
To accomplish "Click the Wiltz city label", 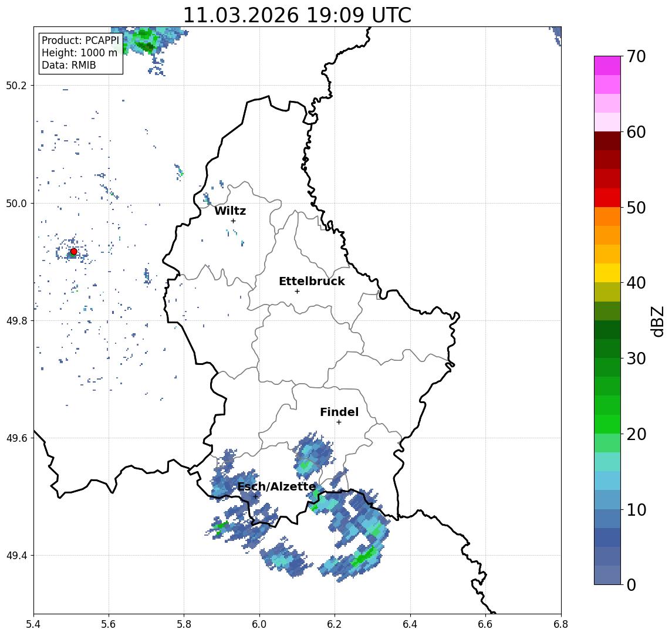I will [x=230, y=211].
